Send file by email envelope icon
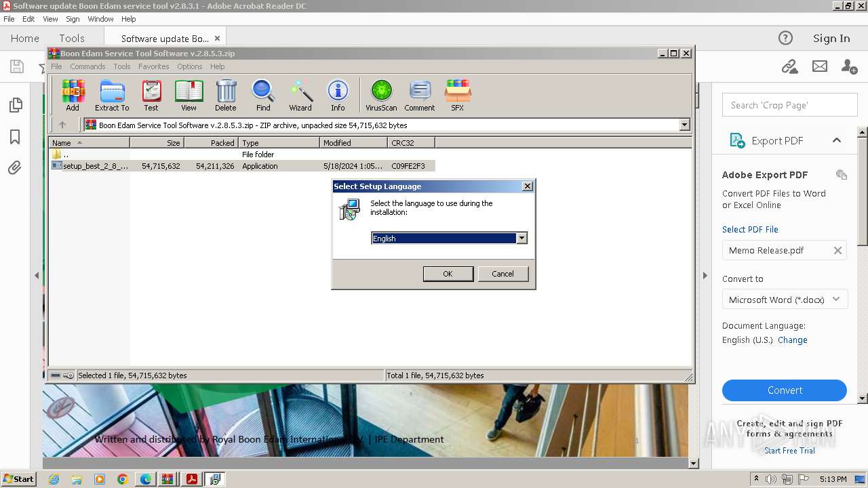 tap(820, 66)
